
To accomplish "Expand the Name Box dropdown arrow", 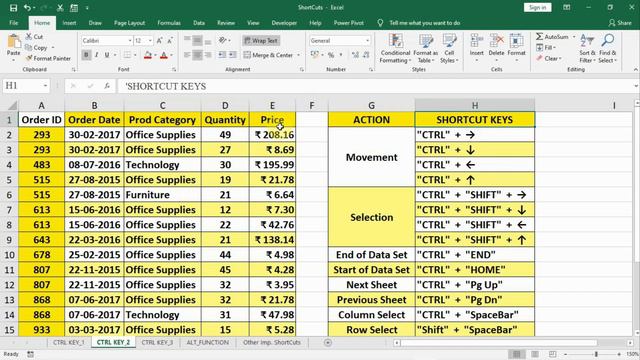I will 45,86.
